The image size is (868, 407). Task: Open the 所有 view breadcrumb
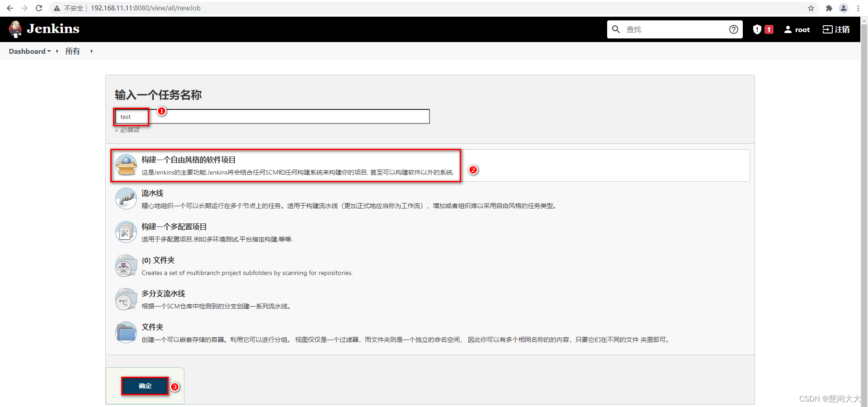pos(72,51)
